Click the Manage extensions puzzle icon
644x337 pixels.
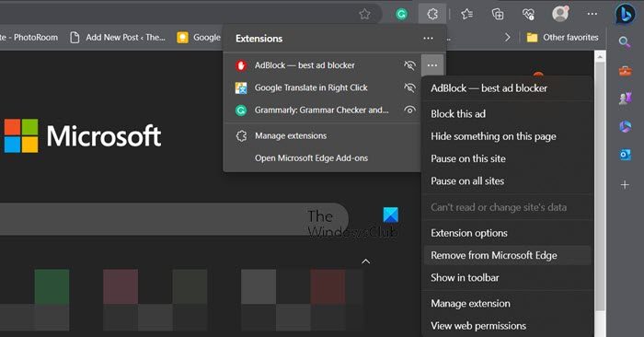(241, 136)
